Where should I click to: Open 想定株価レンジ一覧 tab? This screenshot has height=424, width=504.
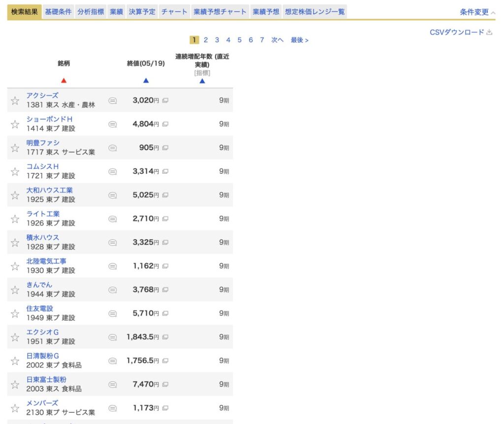point(315,12)
